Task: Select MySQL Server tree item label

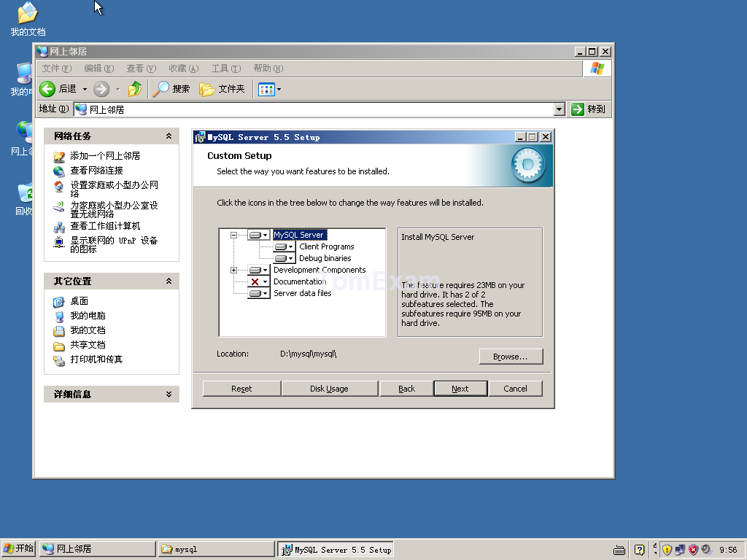Action: pyautogui.click(x=298, y=235)
